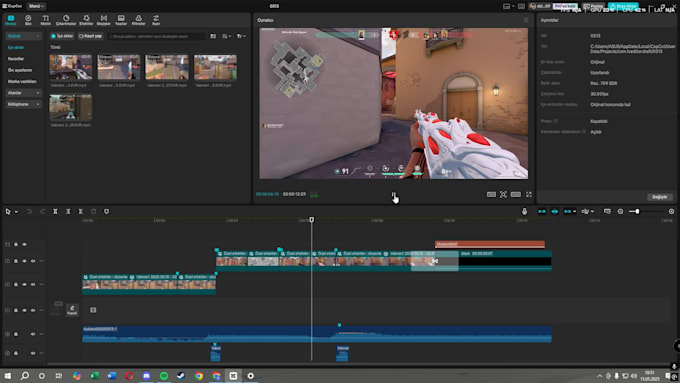Click the Kapak cover button on the main track

pyautogui.click(x=72, y=310)
